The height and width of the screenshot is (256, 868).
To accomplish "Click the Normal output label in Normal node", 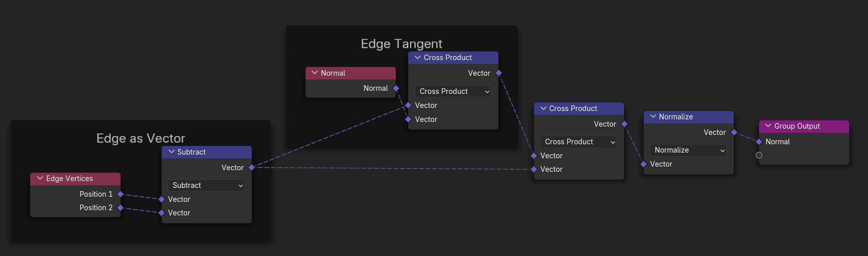I will pos(375,88).
